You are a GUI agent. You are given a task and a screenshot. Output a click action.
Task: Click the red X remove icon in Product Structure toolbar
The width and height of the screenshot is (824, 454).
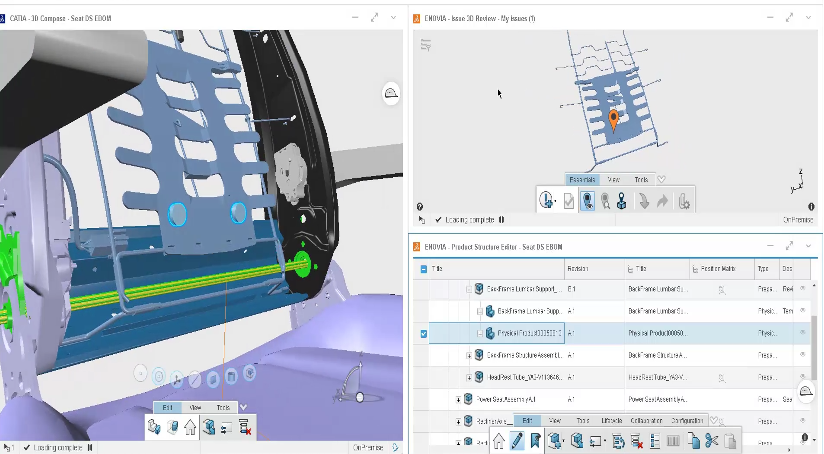pos(636,441)
